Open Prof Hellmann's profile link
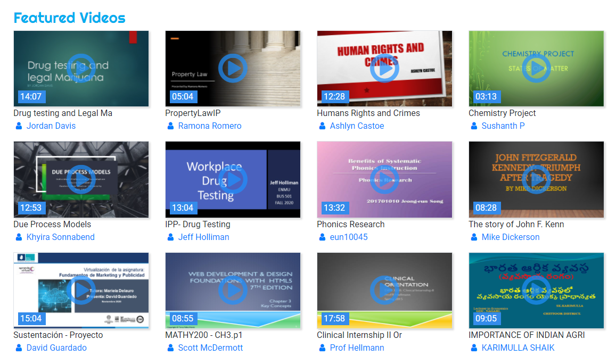616x364 pixels. tap(357, 348)
